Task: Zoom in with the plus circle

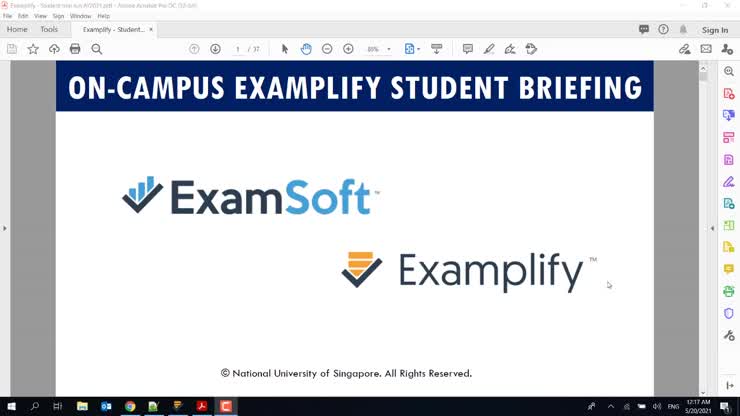Action: (x=348, y=49)
